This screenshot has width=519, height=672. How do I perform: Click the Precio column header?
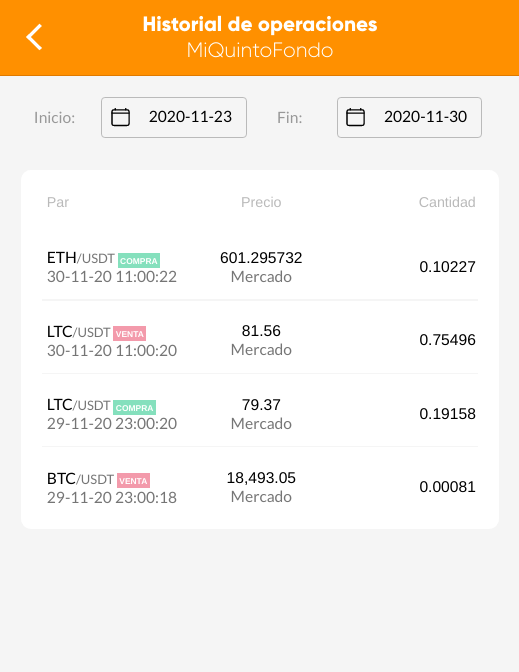coord(261,202)
